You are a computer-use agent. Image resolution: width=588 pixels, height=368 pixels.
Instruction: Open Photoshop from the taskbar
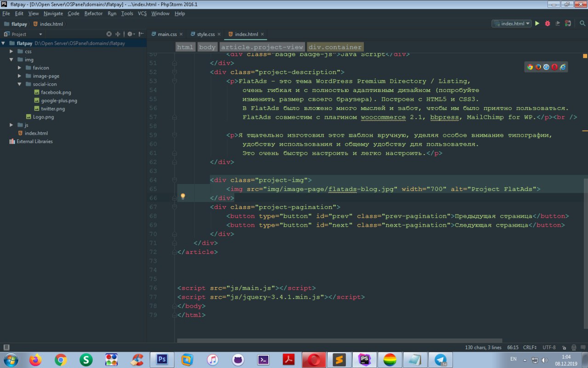162,360
